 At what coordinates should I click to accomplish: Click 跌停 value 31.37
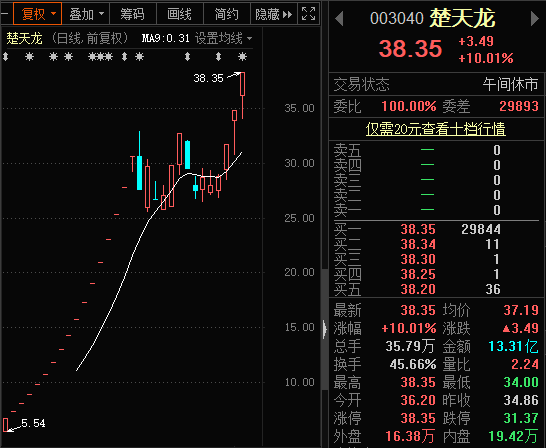[521, 418]
